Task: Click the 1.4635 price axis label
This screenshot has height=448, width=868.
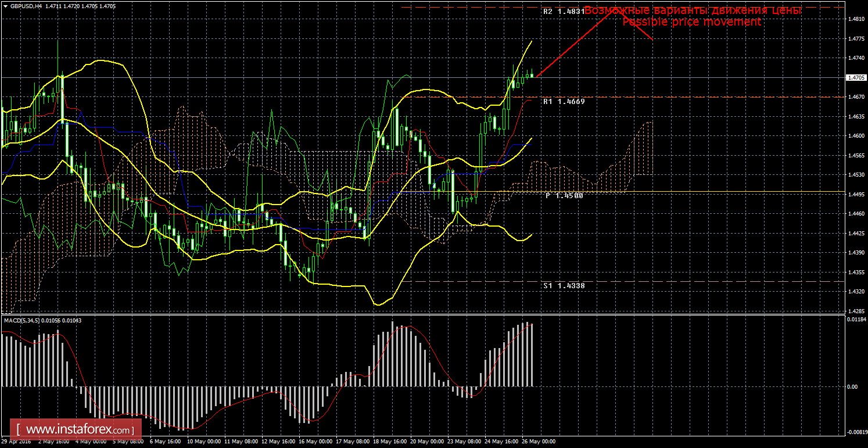Action: (x=855, y=117)
